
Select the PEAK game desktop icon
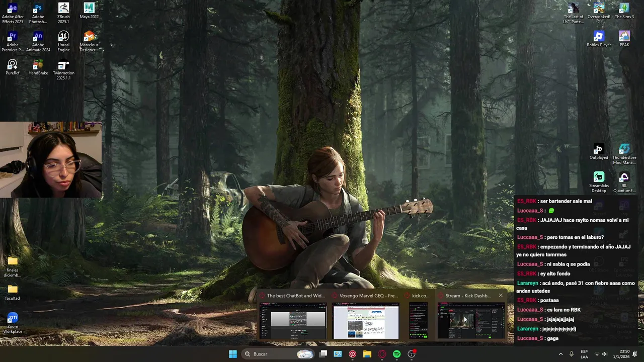tap(624, 39)
